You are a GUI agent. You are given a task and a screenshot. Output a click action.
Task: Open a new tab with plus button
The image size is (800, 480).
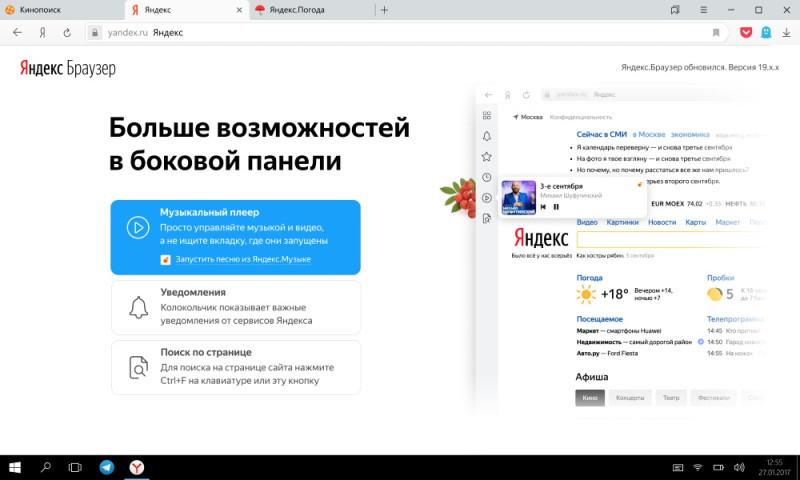pyautogui.click(x=385, y=10)
